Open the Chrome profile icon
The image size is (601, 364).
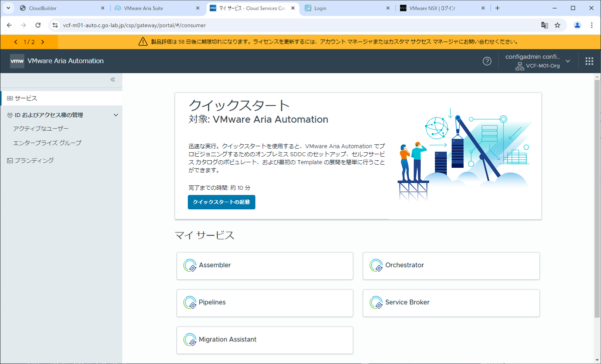tap(577, 25)
